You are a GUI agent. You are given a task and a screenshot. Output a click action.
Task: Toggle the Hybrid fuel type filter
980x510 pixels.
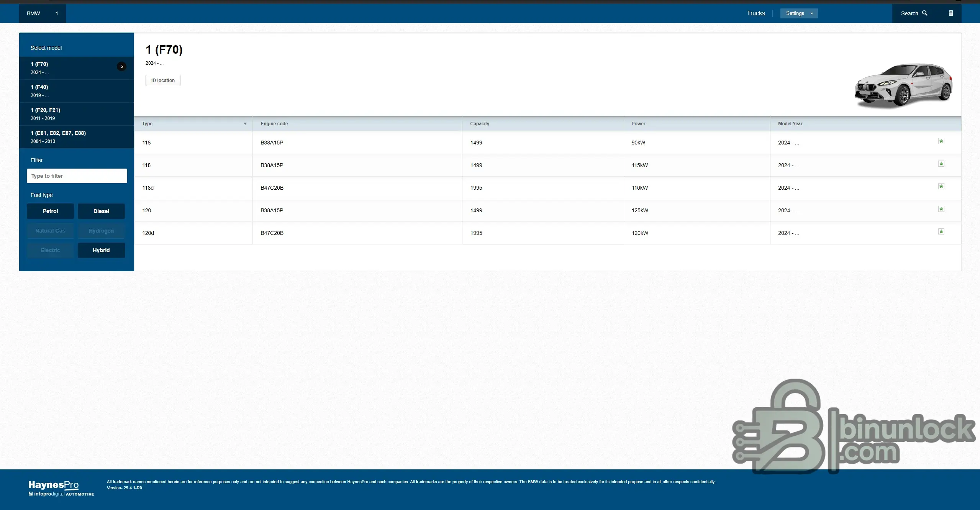pos(101,250)
